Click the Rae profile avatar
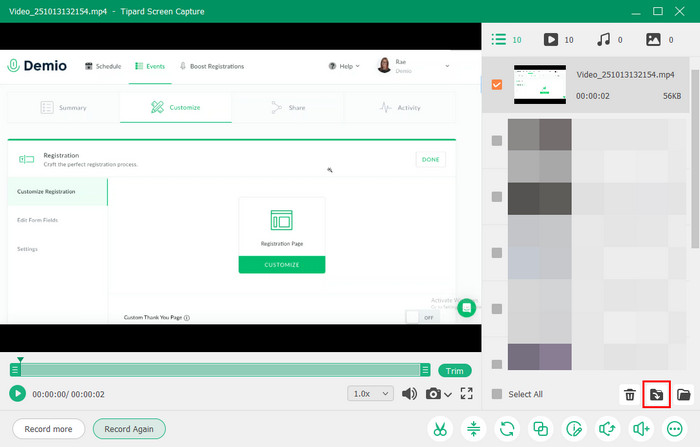Screen dimensions: 700x447 [x=384, y=65]
